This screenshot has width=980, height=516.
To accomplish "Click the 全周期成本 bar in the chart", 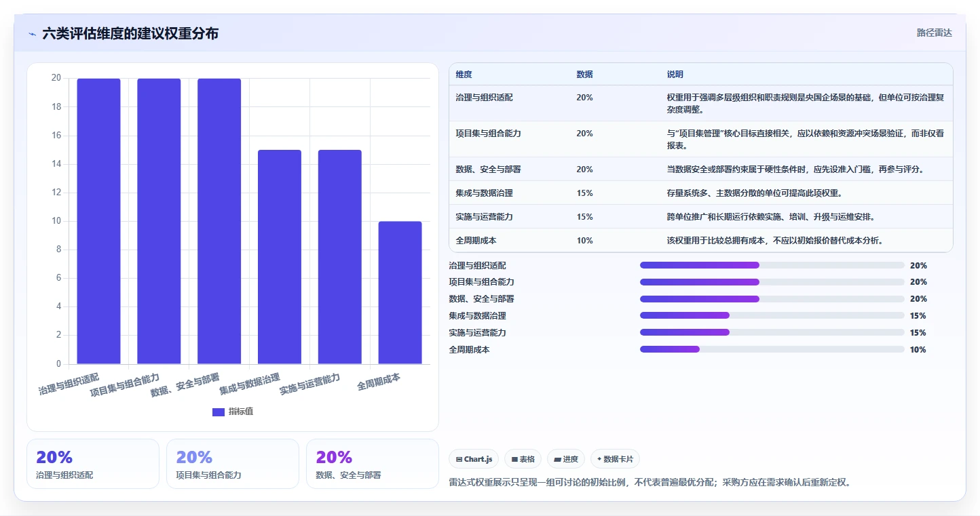I will pyautogui.click(x=400, y=293).
